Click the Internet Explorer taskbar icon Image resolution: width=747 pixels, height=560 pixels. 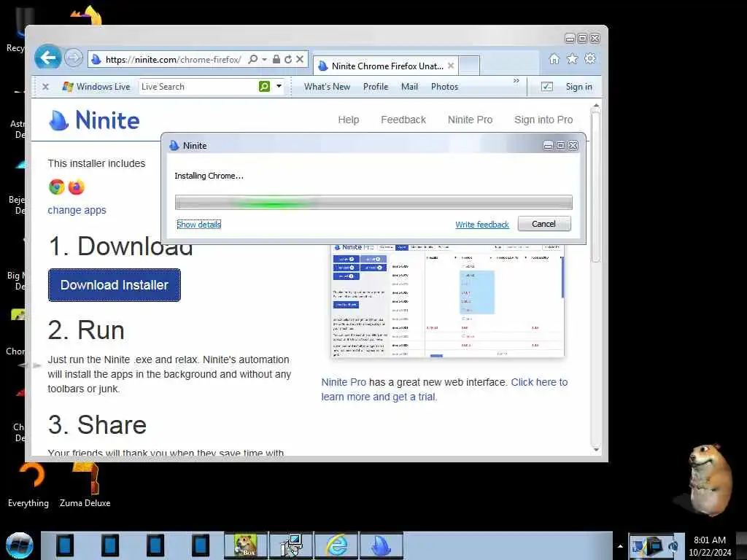[x=336, y=545]
